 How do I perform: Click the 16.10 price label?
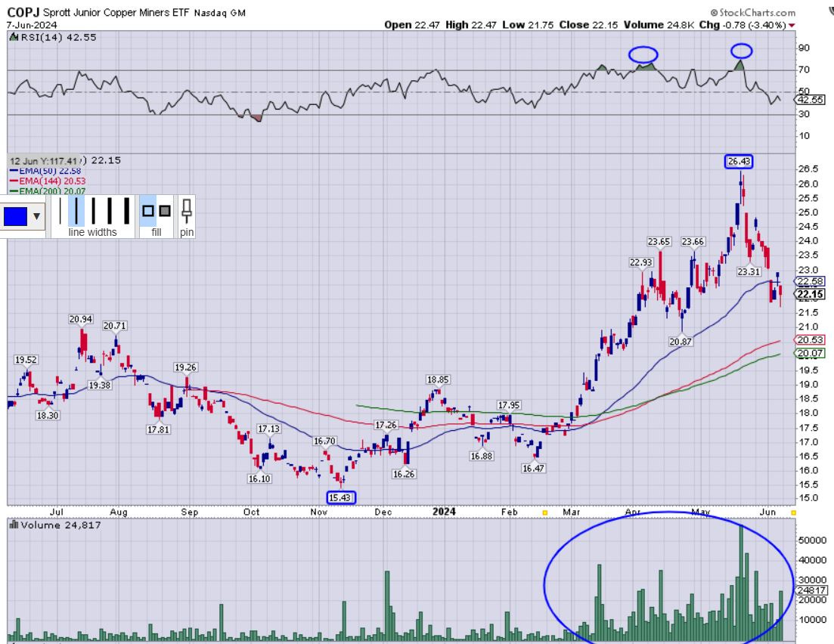tap(259, 478)
